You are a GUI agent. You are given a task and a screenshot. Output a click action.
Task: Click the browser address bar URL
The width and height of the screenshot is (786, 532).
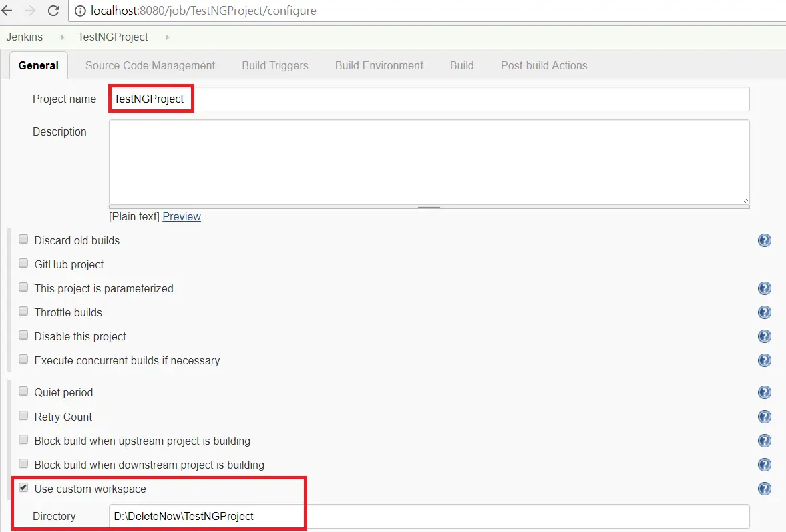click(x=204, y=11)
